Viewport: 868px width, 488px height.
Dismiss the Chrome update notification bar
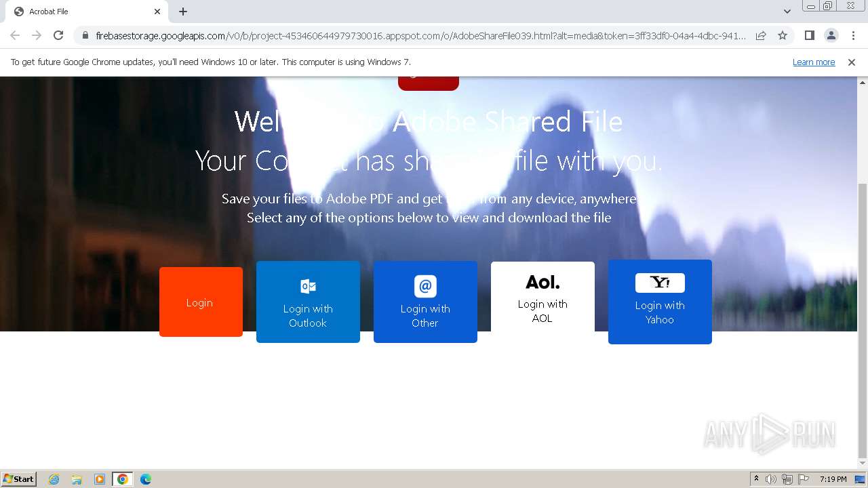pyautogui.click(x=852, y=62)
